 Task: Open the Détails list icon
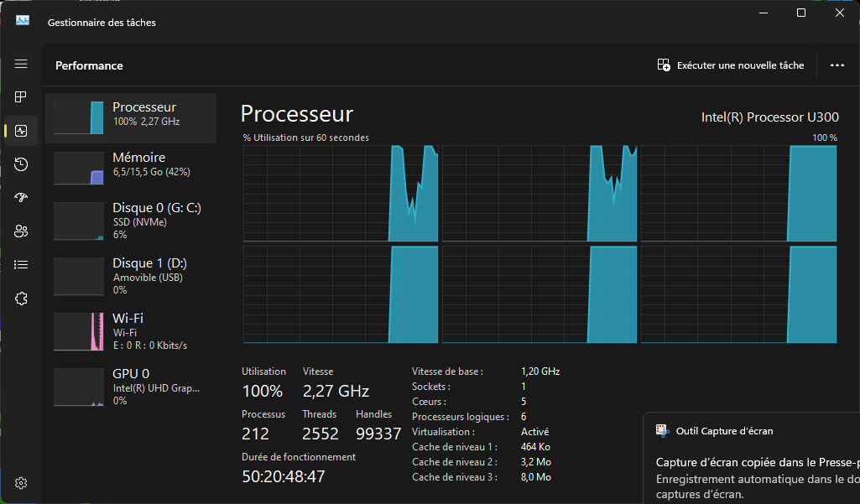point(21,265)
